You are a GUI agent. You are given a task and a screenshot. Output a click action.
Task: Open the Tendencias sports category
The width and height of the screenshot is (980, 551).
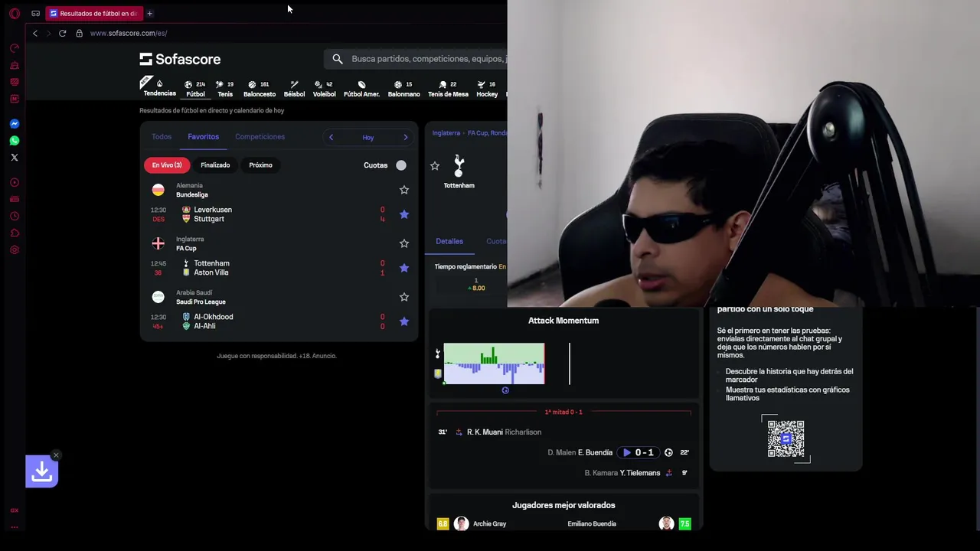159,87
